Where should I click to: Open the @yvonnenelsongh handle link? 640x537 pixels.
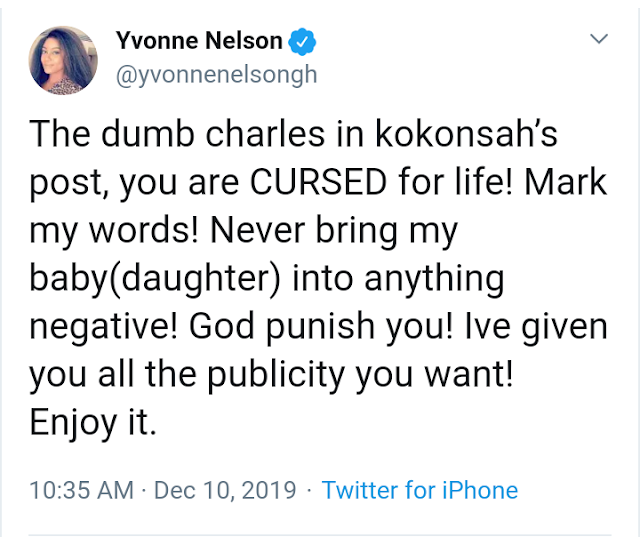tap(217, 75)
